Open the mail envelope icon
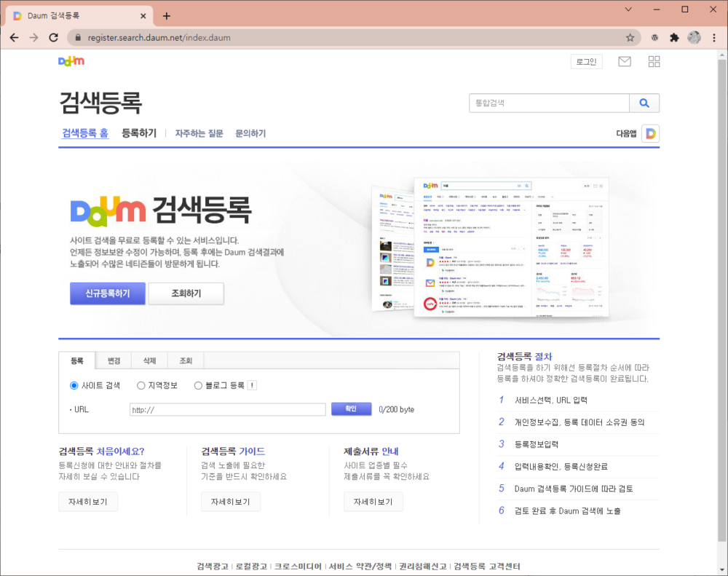Image resolution: width=728 pixels, height=576 pixels. pyautogui.click(x=624, y=62)
